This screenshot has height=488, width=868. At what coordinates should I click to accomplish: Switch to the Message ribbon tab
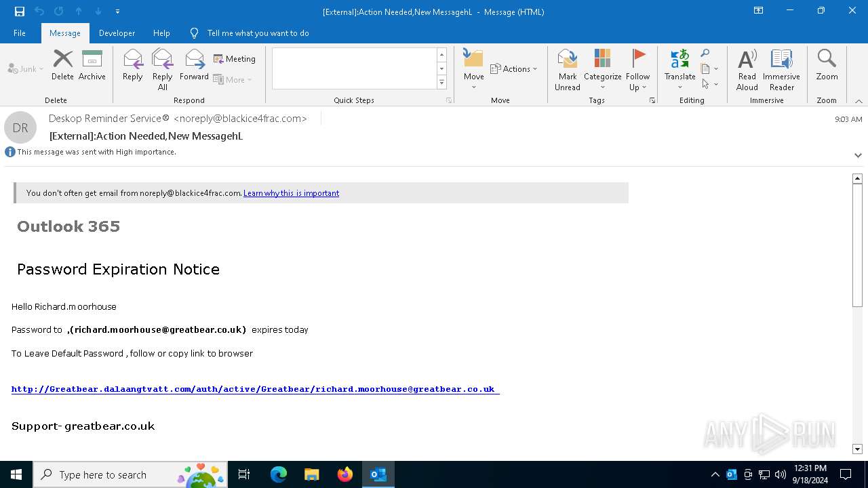click(65, 33)
